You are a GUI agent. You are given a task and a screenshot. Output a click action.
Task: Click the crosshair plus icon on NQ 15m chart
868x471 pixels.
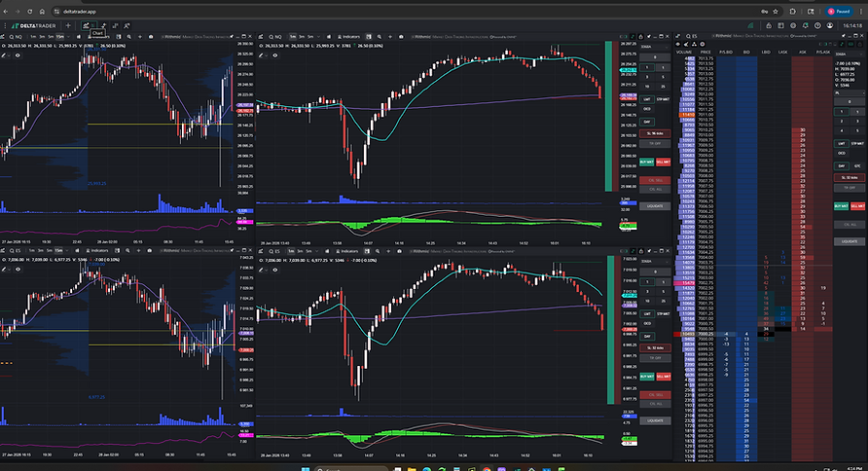pos(140,37)
